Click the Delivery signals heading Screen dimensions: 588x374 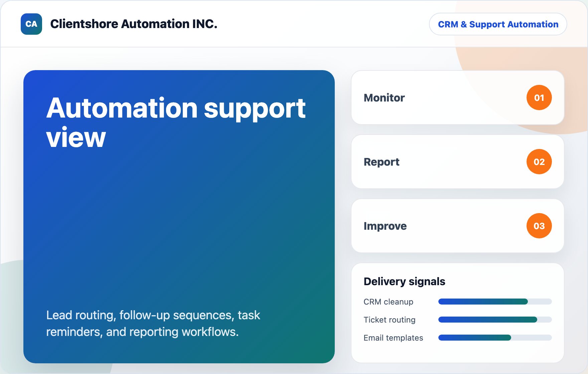pyautogui.click(x=404, y=282)
